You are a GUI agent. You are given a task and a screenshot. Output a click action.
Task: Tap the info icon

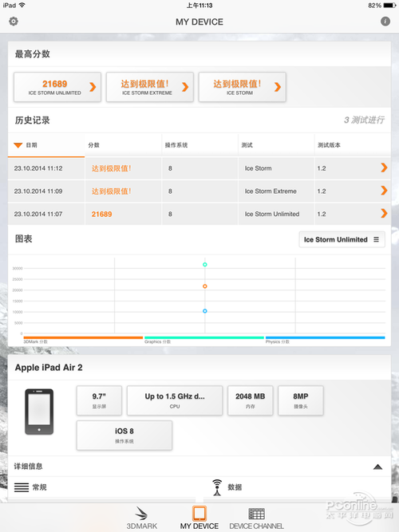(x=385, y=22)
